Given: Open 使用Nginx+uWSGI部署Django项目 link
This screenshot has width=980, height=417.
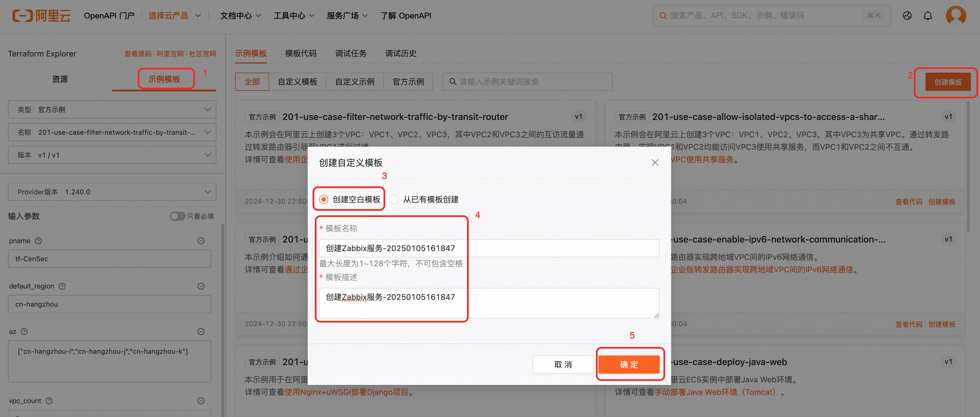Looking at the screenshot, I should pyautogui.click(x=346, y=392).
